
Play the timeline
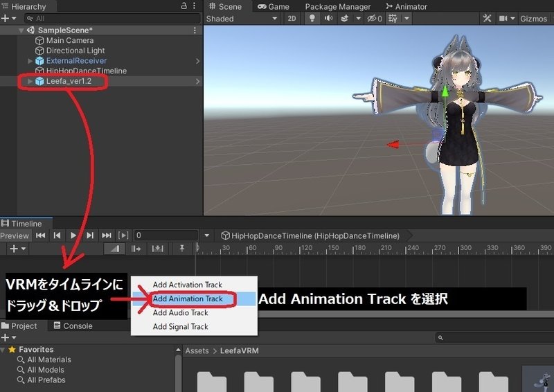(x=73, y=235)
